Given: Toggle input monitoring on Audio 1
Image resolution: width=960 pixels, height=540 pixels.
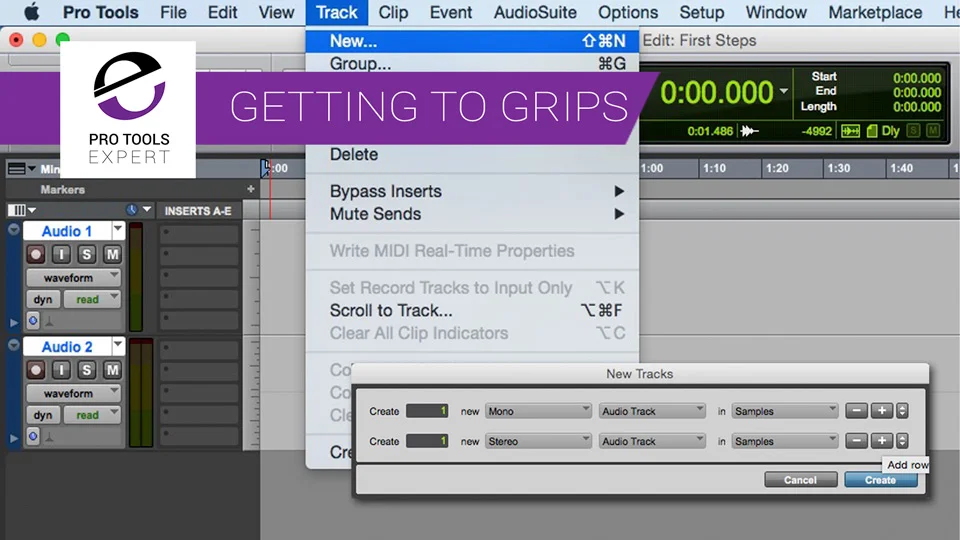Looking at the screenshot, I should [x=61, y=254].
